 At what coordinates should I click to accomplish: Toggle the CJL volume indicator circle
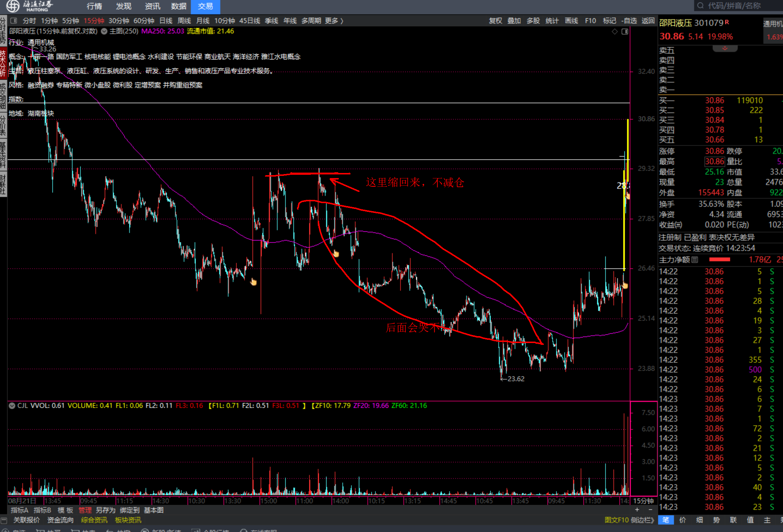[12, 406]
